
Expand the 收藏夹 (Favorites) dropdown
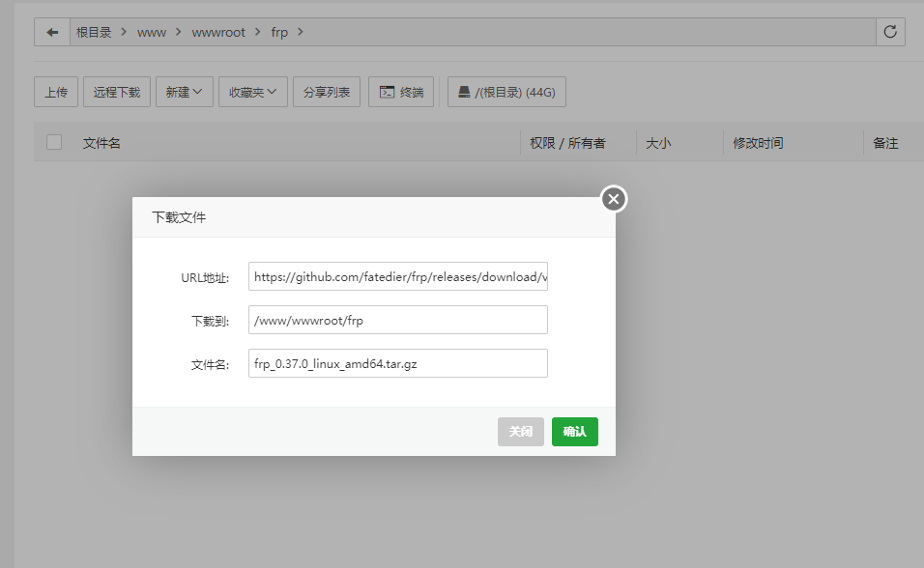point(252,93)
